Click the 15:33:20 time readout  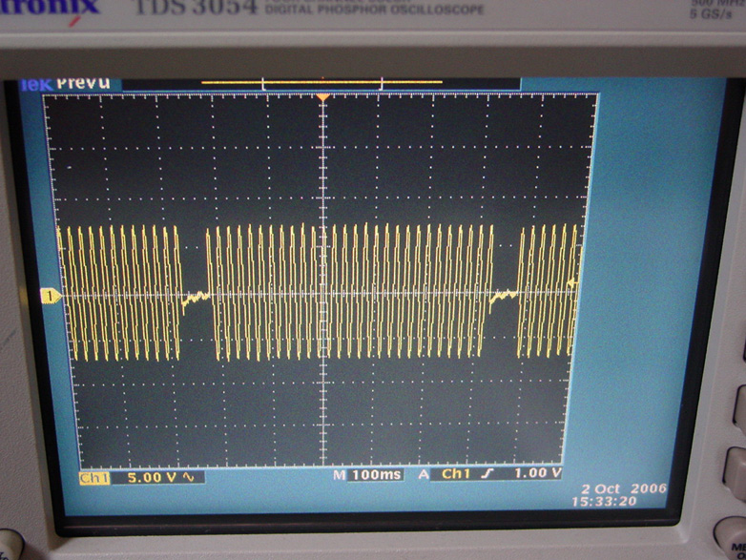pyautogui.click(x=631, y=501)
